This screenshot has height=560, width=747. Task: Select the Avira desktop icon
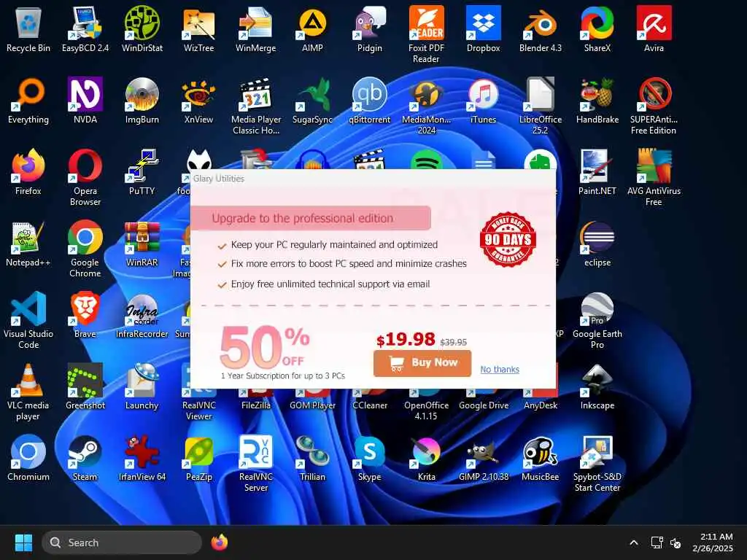click(x=654, y=29)
